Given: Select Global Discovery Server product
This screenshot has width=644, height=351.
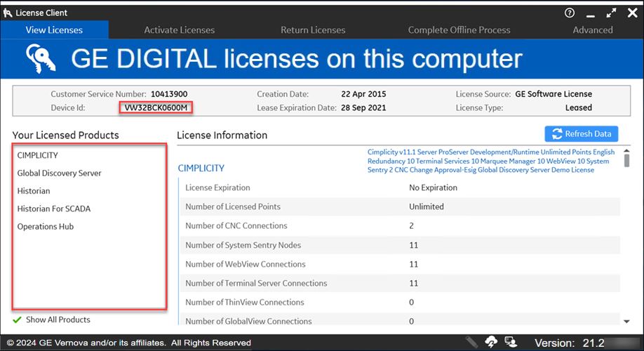Looking at the screenshot, I should tap(59, 173).
